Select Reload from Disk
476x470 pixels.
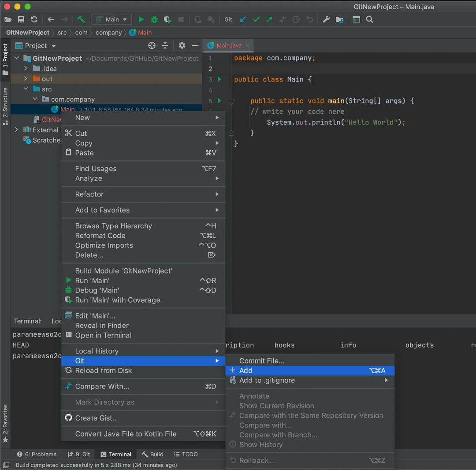pyautogui.click(x=143, y=370)
